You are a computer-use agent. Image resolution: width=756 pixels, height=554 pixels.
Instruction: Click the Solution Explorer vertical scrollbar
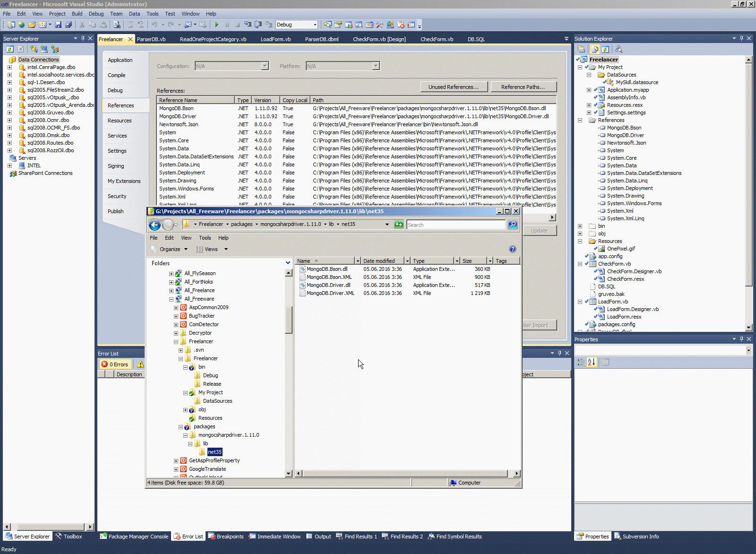(748, 193)
